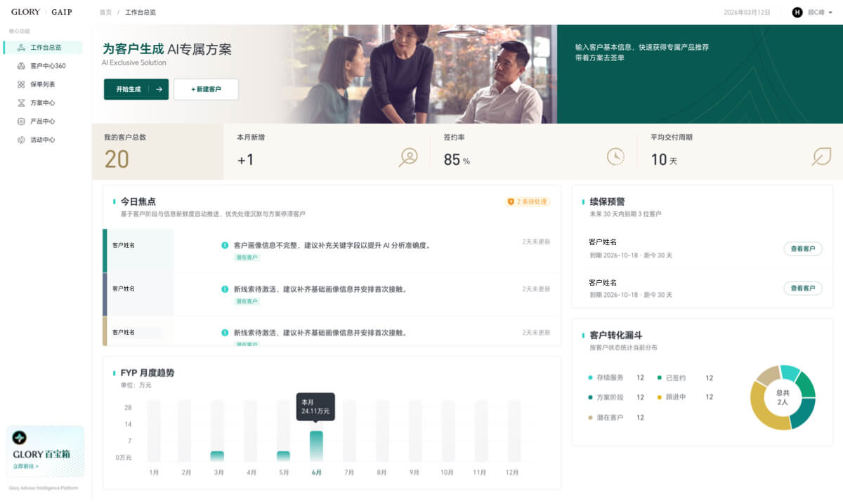Click the 待处理 badge in 今日焦点

(x=528, y=202)
